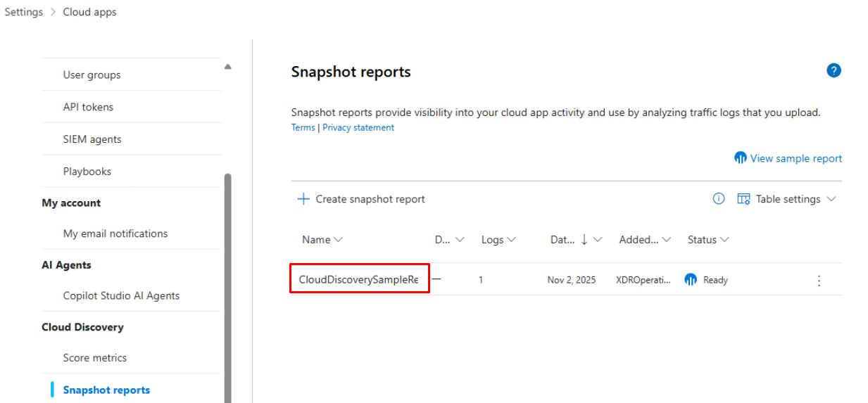Click the Table settings grid icon
The width and height of the screenshot is (868, 403).
(x=743, y=199)
